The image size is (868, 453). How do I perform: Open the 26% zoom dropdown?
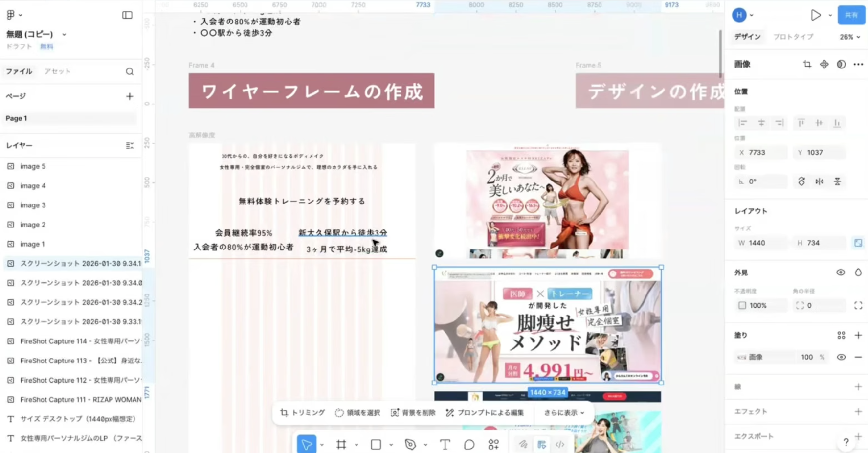coord(850,37)
